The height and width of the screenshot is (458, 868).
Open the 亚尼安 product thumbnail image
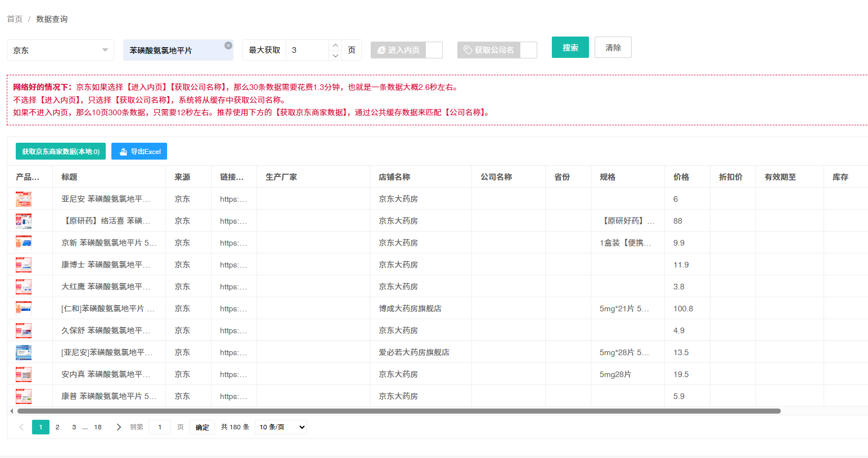pos(24,199)
